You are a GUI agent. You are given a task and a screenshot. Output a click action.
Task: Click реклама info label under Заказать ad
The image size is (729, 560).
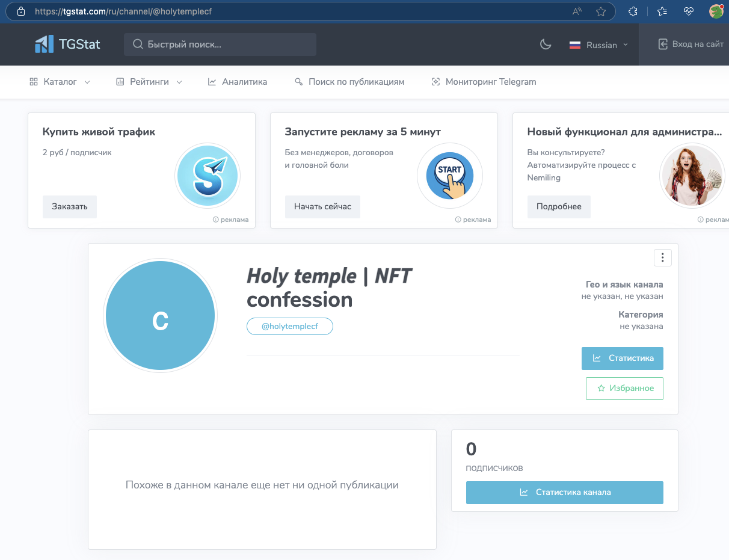pyautogui.click(x=230, y=220)
